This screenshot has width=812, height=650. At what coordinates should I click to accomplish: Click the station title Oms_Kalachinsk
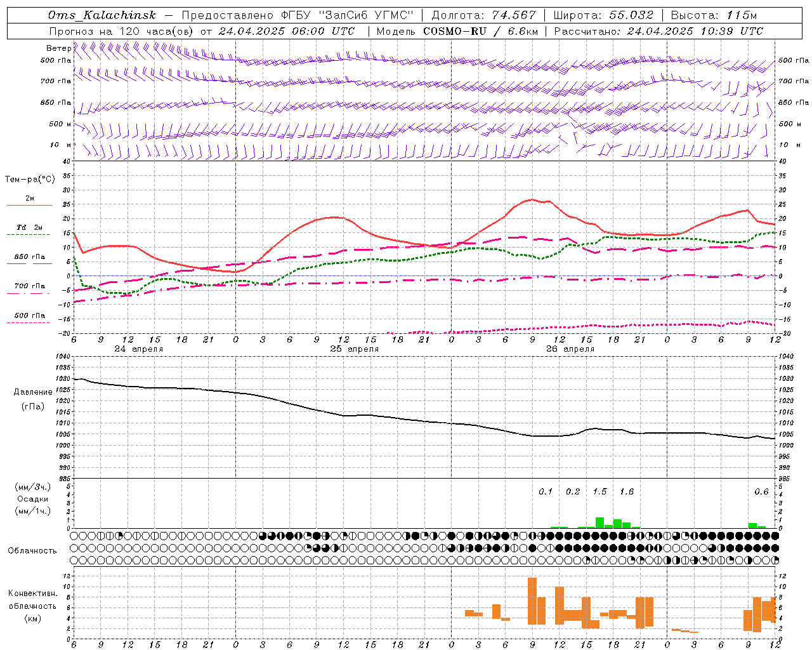click(x=101, y=15)
